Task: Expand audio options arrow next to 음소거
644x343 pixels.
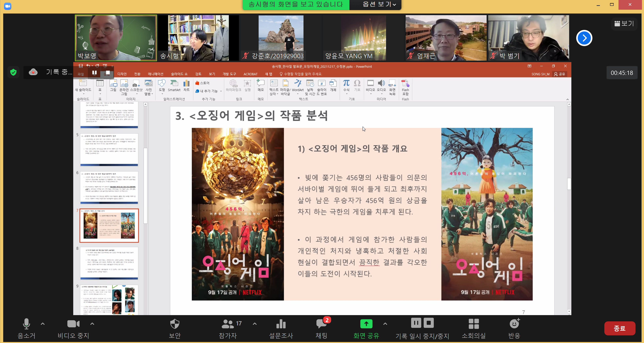Action: 43,324
